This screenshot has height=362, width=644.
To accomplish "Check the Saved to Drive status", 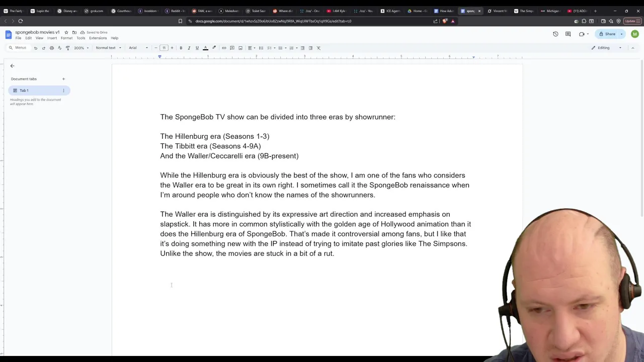I will coord(94,32).
